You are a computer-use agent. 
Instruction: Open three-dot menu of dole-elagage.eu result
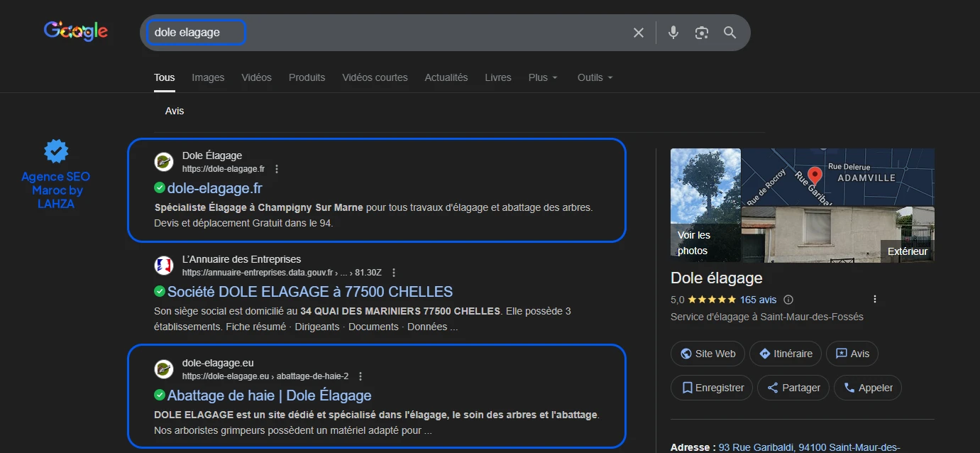coord(360,376)
